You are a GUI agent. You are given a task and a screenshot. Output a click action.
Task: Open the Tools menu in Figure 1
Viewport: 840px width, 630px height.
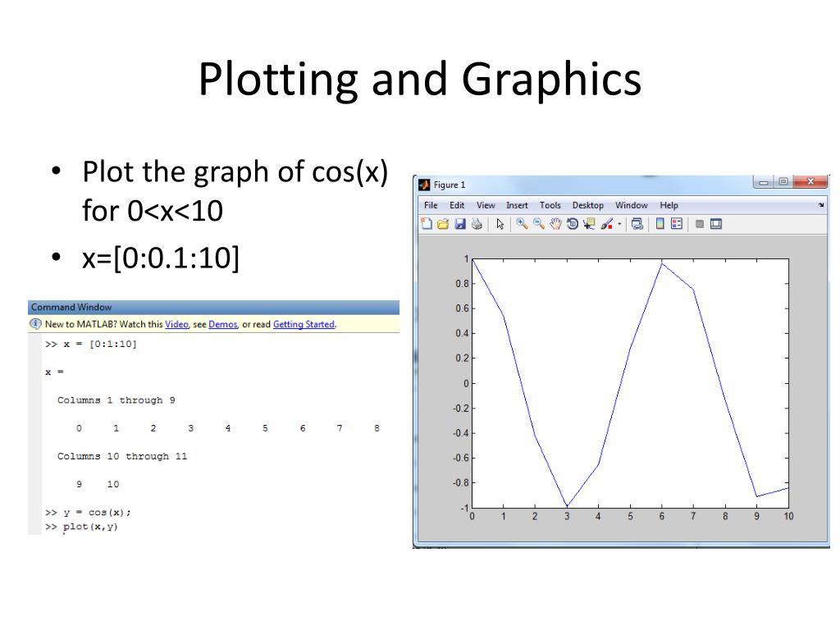pyautogui.click(x=550, y=205)
